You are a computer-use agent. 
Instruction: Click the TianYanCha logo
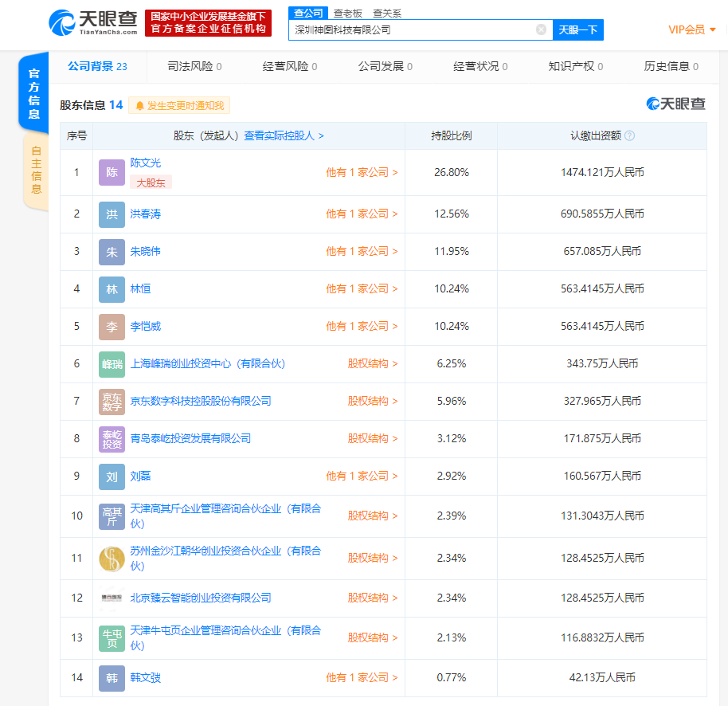point(93,23)
